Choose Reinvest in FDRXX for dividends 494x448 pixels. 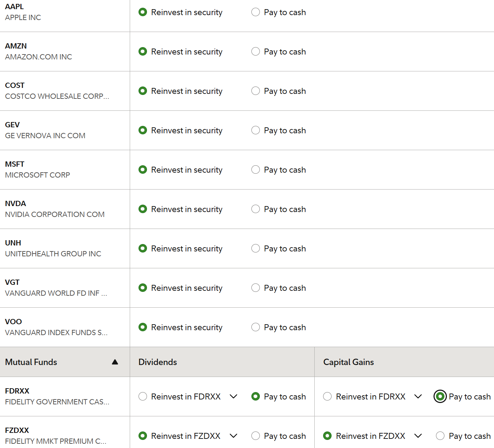(x=143, y=397)
